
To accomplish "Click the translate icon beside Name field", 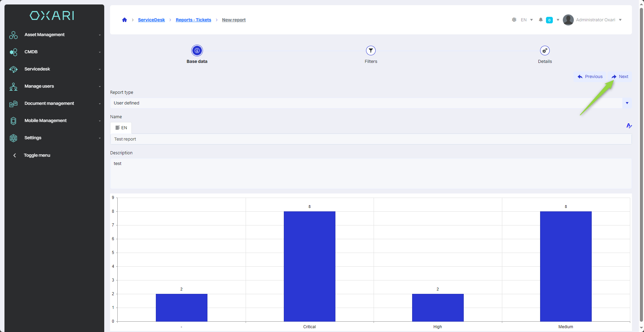I will 629,126.
